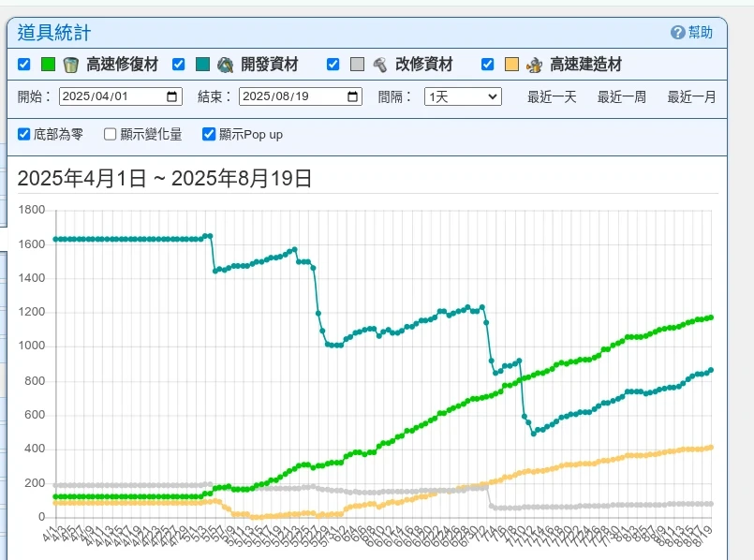Select the 最近一月 range shortcut

coord(691,96)
